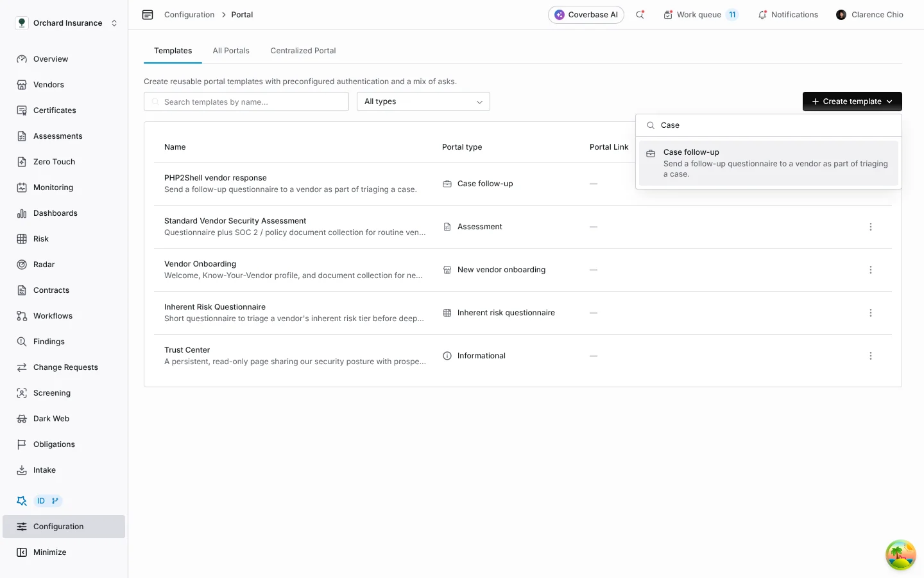The width and height of the screenshot is (924, 578).
Task: Go to Contracts in the sidebar
Action: tap(64, 290)
